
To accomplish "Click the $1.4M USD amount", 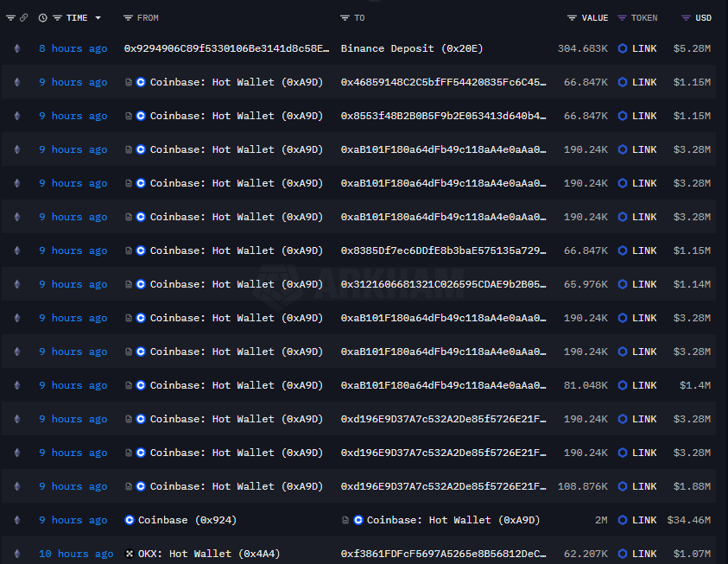I will [695, 385].
